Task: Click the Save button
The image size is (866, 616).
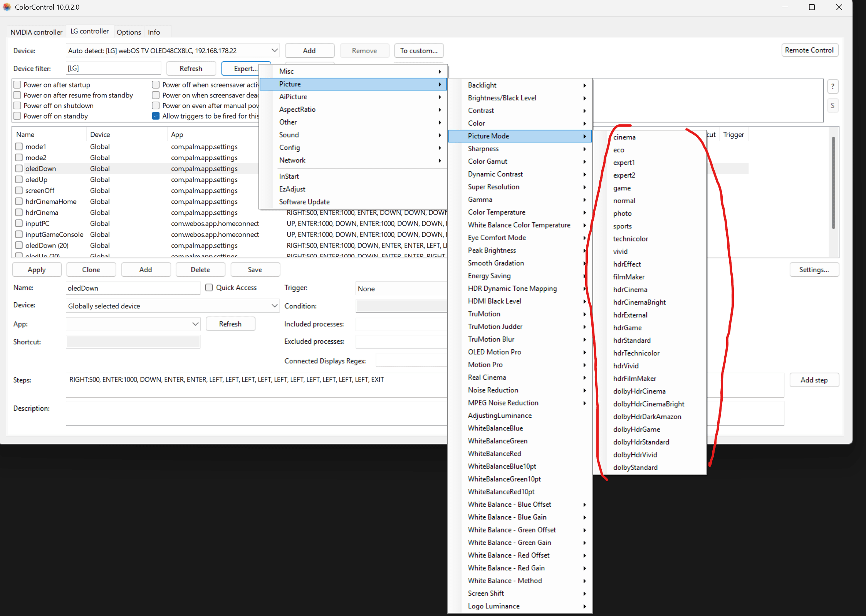Action: coord(255,269)
